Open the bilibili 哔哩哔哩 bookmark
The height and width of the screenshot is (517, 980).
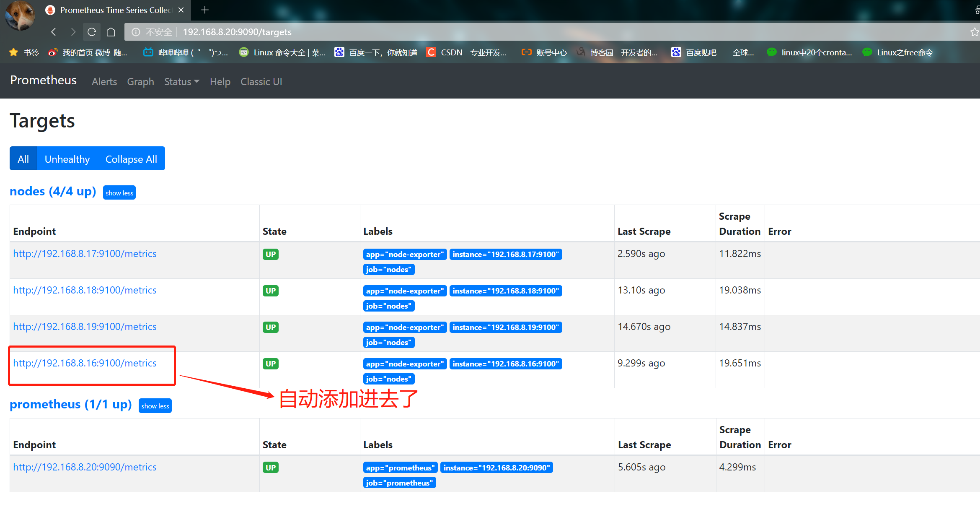(186, 52)
